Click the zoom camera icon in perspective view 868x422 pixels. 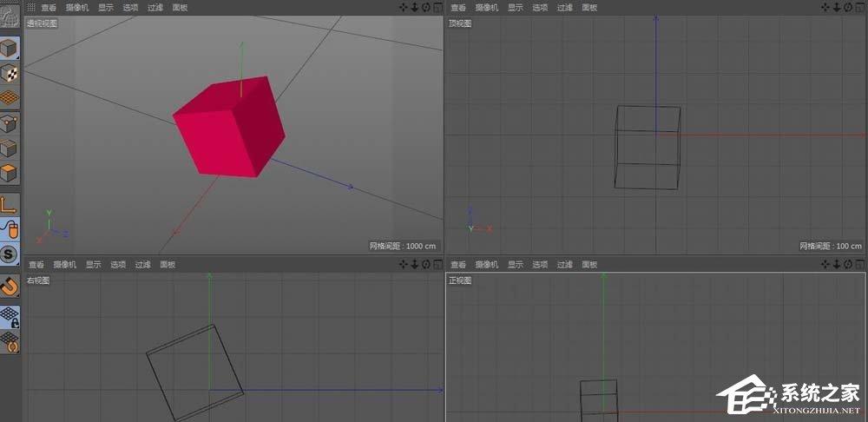415,7
